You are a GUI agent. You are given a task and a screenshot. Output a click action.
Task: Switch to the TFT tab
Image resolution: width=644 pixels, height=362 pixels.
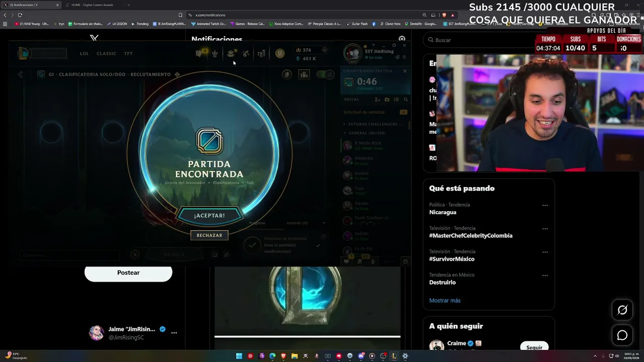coord(128,53)
